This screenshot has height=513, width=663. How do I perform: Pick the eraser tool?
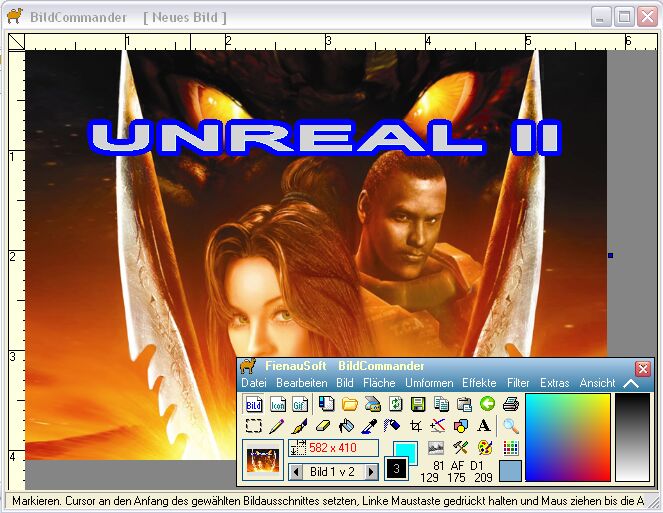point(323,426)
